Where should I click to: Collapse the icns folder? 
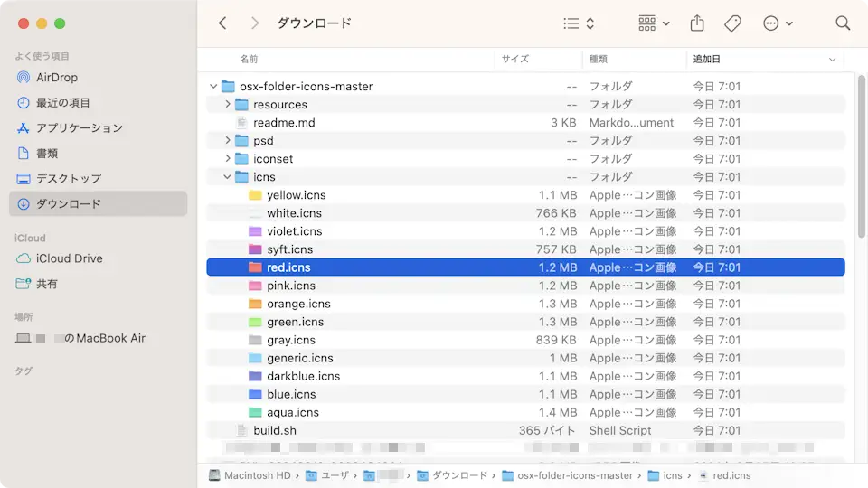228,177
